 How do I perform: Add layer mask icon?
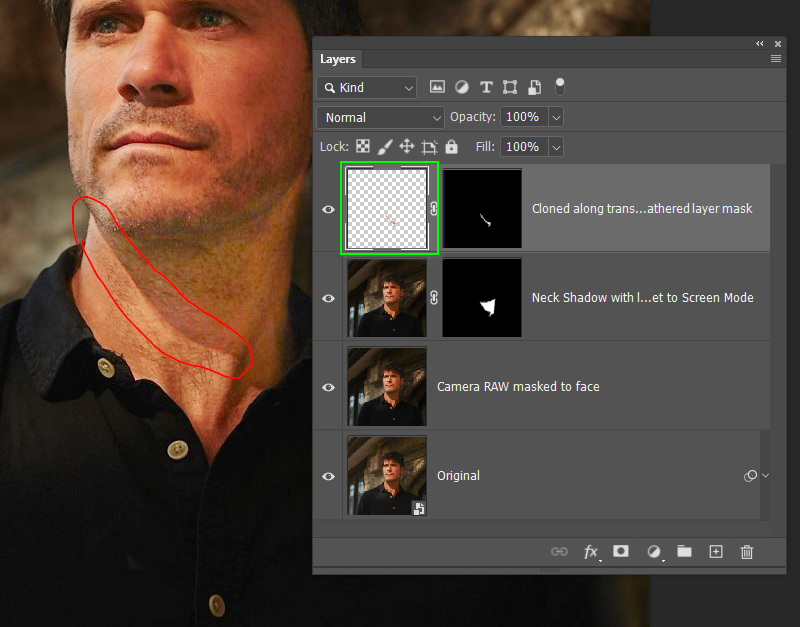(621, 551)
